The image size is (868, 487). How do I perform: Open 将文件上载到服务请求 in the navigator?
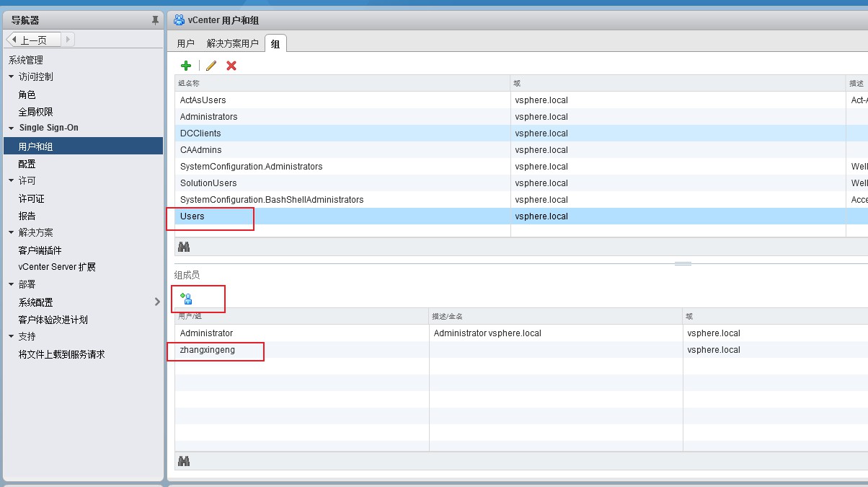(61, 354)
